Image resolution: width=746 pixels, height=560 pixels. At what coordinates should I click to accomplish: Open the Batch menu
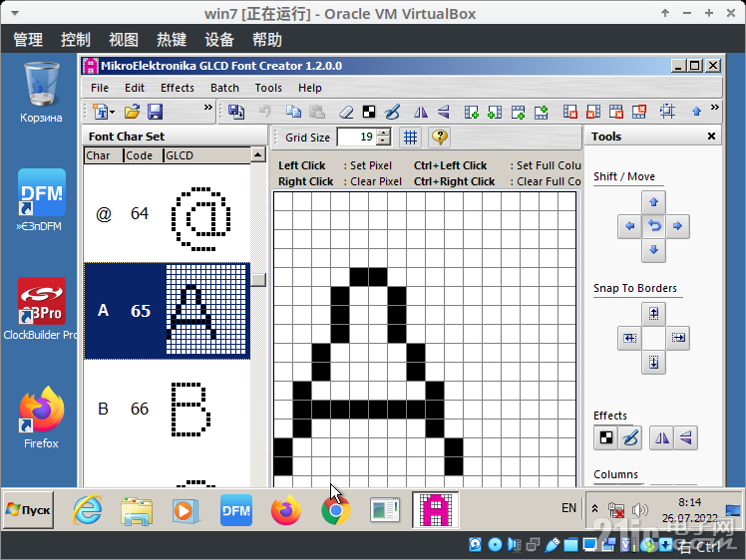pyautogui.click(x=224, y=88)
